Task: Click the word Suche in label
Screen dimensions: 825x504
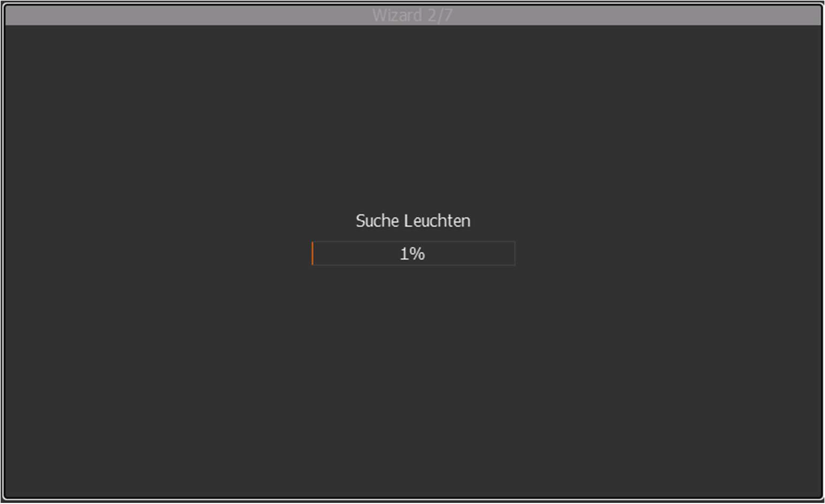Action: click(x=377, y=220)
